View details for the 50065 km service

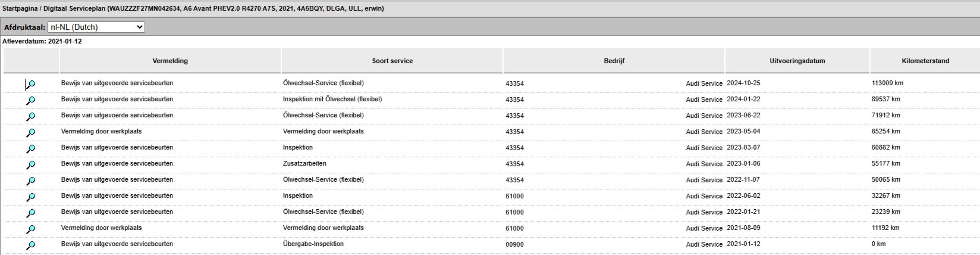[x=31, y=181]
